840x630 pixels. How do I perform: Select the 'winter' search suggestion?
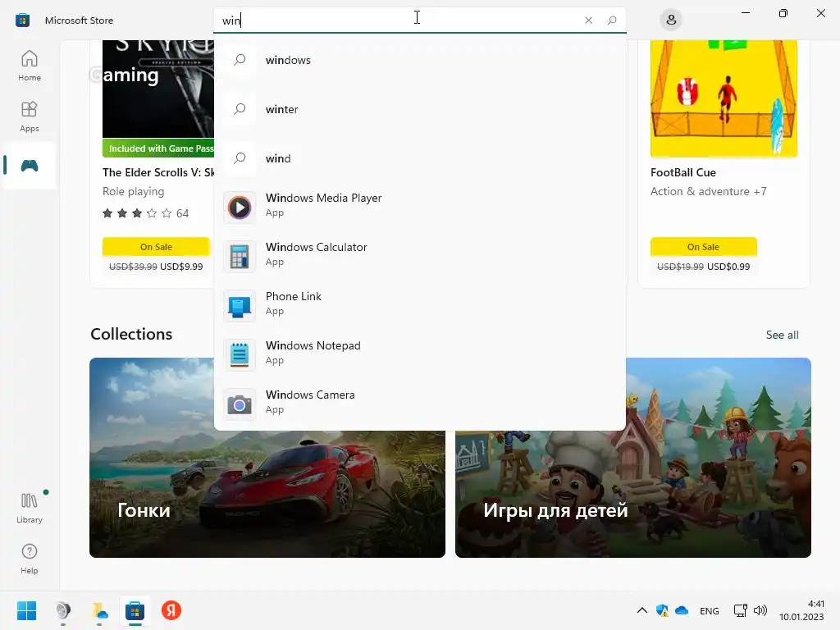[x=419, y=109]
